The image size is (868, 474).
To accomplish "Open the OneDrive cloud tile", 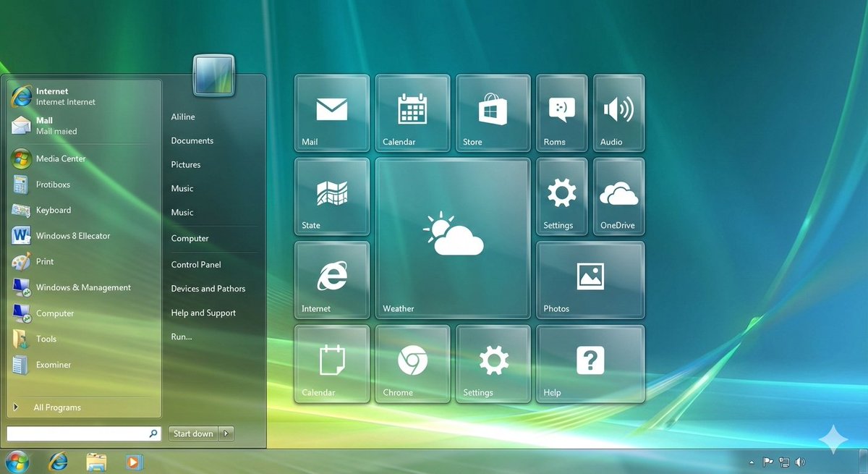I will (618, 196).
